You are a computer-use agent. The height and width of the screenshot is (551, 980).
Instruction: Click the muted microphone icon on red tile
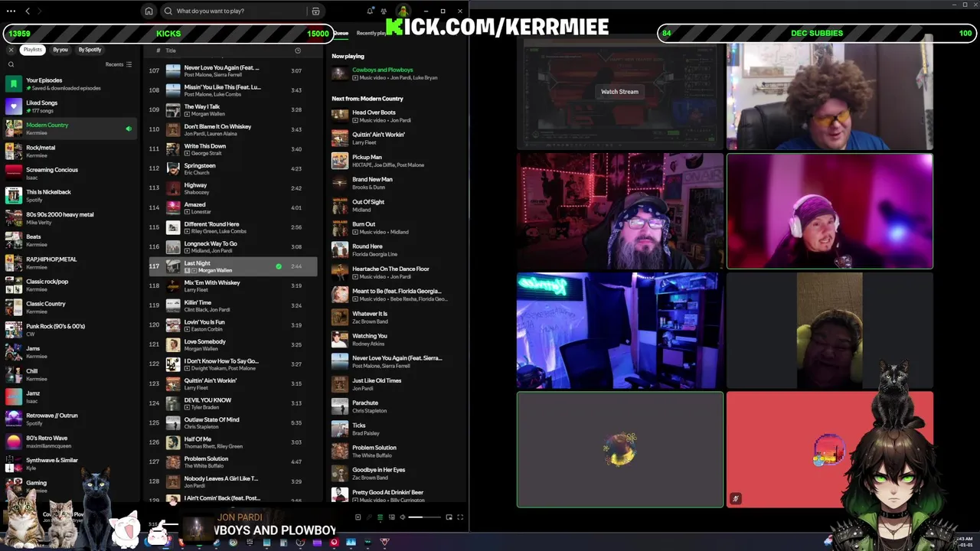pos(736,499)
